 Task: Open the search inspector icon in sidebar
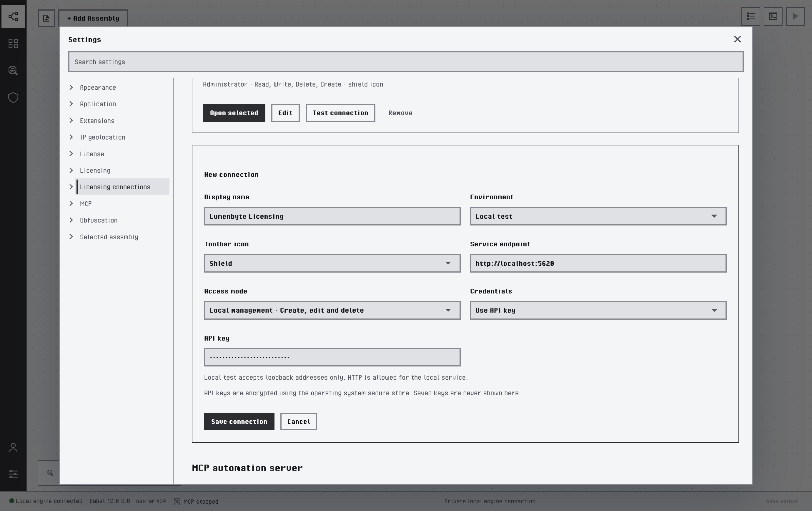click(x=13, y=70)
